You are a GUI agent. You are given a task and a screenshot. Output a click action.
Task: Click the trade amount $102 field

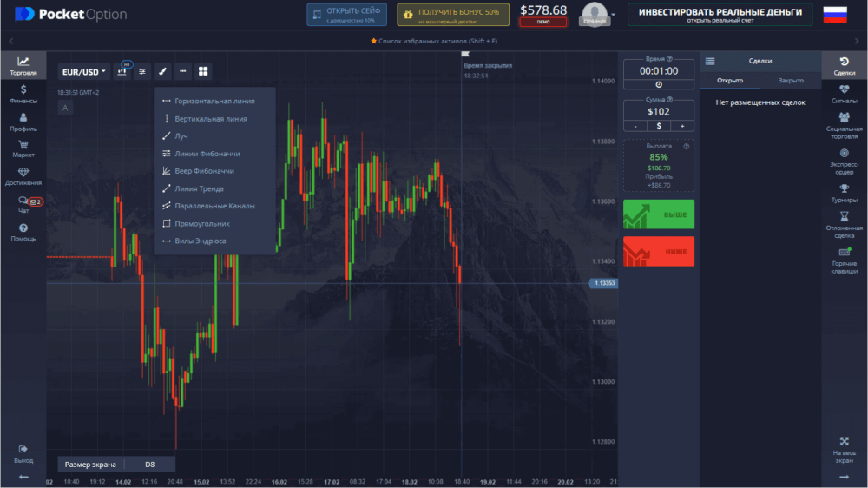point(659,111)
